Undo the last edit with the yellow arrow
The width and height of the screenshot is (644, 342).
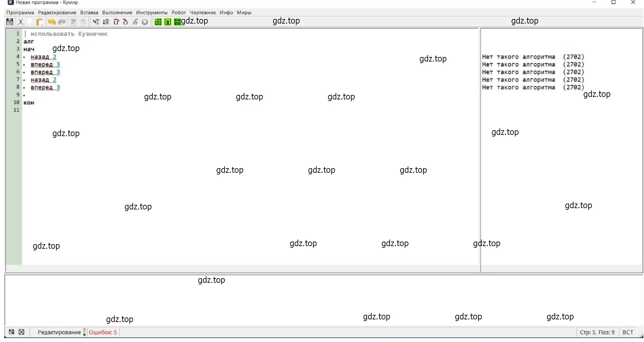51,22
